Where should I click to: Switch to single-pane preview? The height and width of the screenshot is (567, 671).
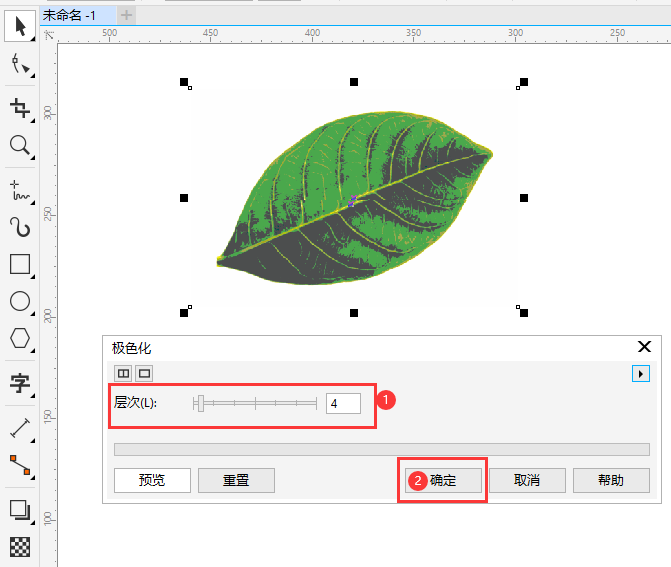coord(145,374)
